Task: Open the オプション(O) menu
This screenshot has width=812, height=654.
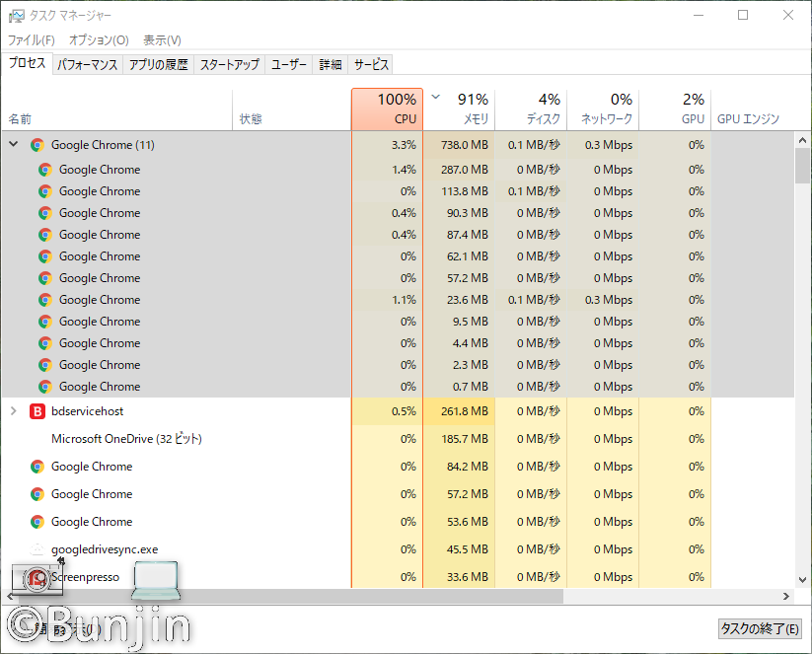Action: click(x=99, y=39)
